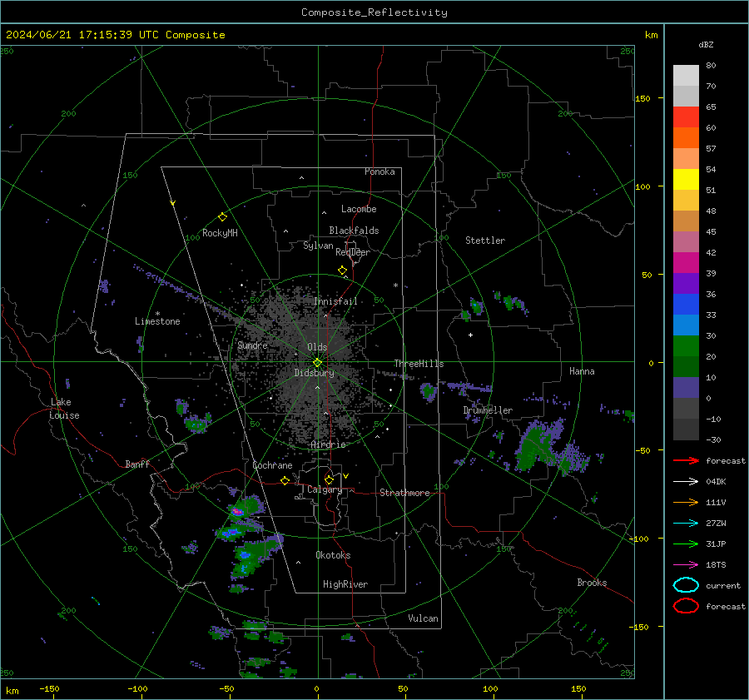This screenshot has width=749, height=700.
Task: Click the Innisfail city label
Action: pos(335,301)
